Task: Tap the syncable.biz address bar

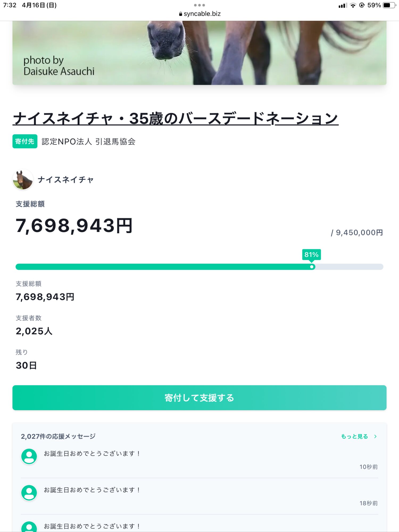Action: [x=200, y=14]
